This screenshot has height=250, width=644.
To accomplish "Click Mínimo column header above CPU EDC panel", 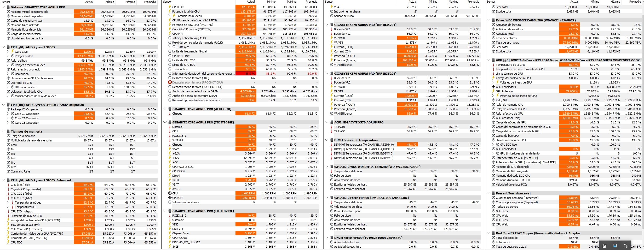I will point(266,2).
